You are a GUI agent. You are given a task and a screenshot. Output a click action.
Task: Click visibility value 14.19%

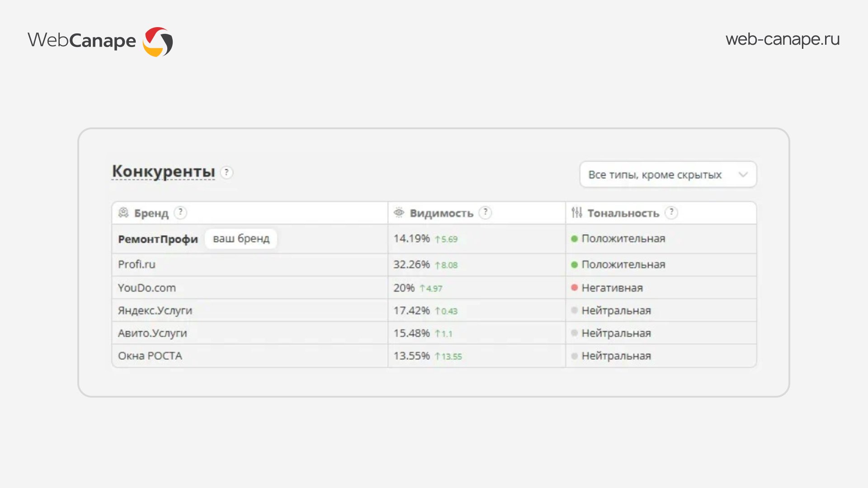click(411, 239)
